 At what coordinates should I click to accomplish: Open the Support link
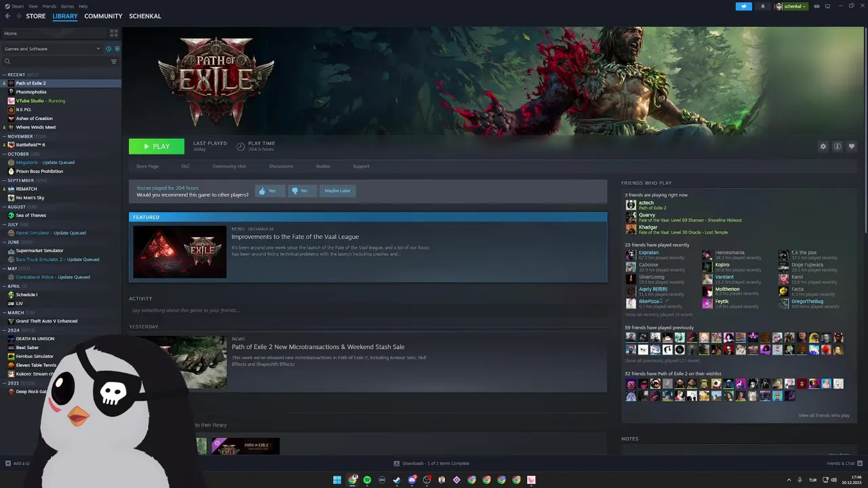click(361, 166)
